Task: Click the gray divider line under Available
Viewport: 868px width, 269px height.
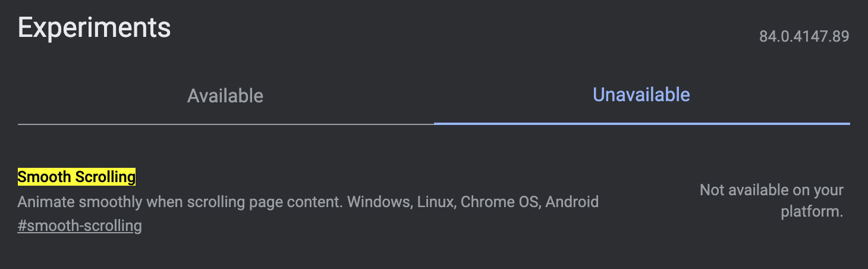Action: tap(225, 124)
